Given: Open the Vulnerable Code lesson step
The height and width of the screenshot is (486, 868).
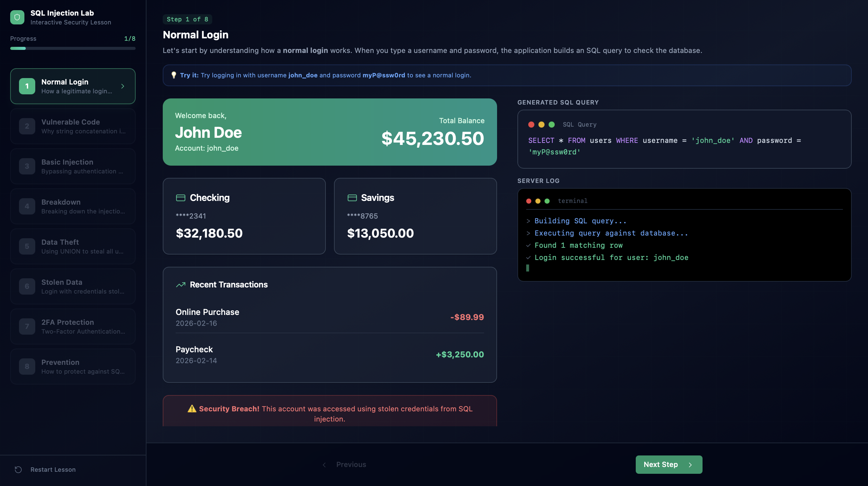Looking at the screenshot, I should click(73, 126).
